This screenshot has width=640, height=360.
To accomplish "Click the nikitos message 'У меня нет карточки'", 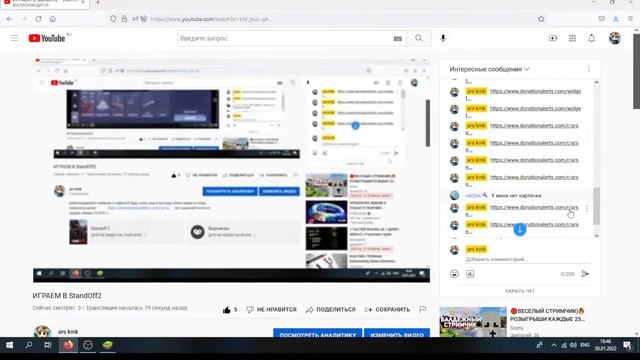I will pyautogui.click(x=516, y=196).
